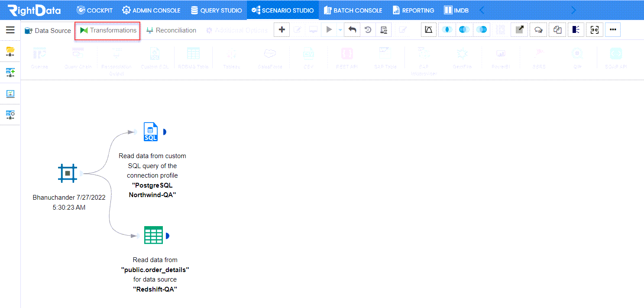
Task: Click the yellow folder sidebar icon
Action: click(10, 52)
